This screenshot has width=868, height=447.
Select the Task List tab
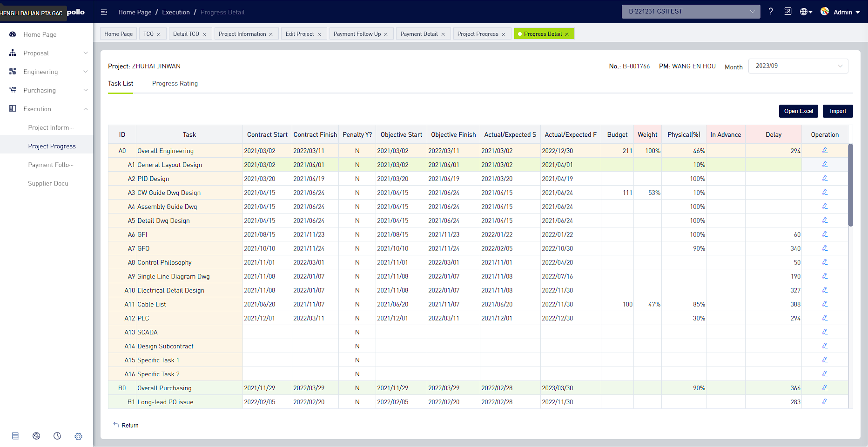coord(121,83)
